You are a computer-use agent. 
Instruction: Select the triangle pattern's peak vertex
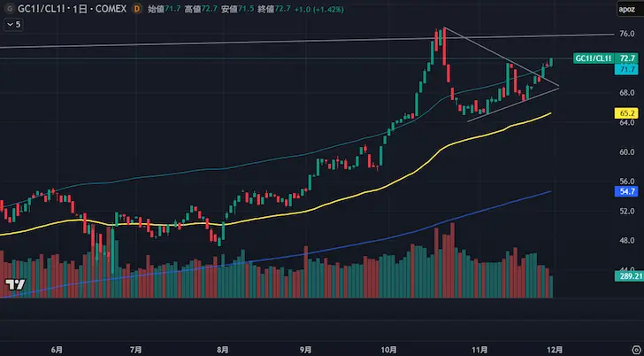444,28
